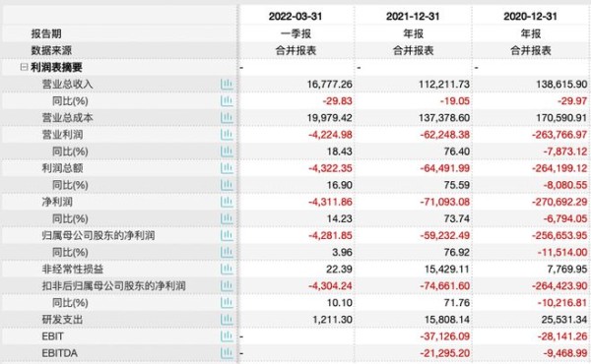Open chart icon for 利润总额 row

227,168
